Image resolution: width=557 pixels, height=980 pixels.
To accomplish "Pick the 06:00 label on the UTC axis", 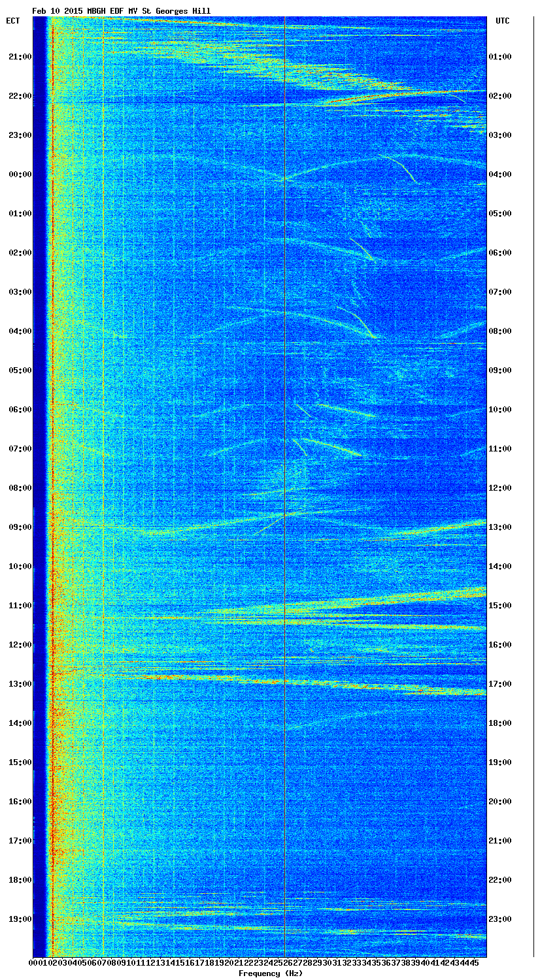I will 500,253.
